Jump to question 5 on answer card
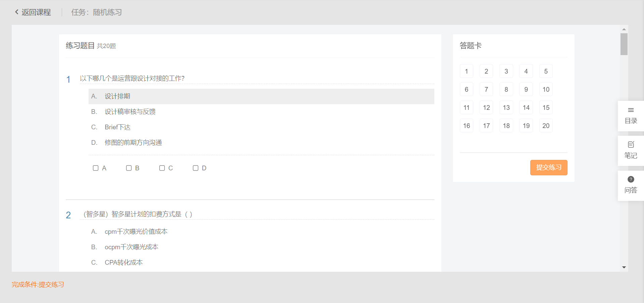 click(x=546, y=71)
